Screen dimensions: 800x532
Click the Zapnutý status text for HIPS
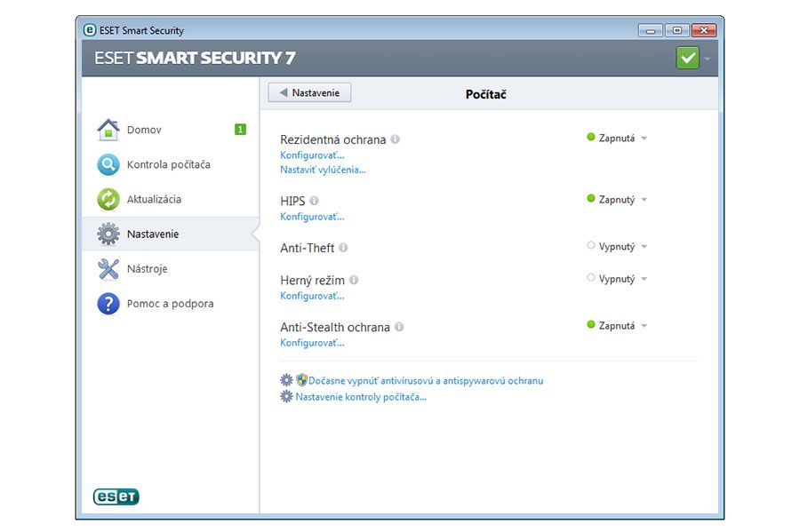pos(617,200)
